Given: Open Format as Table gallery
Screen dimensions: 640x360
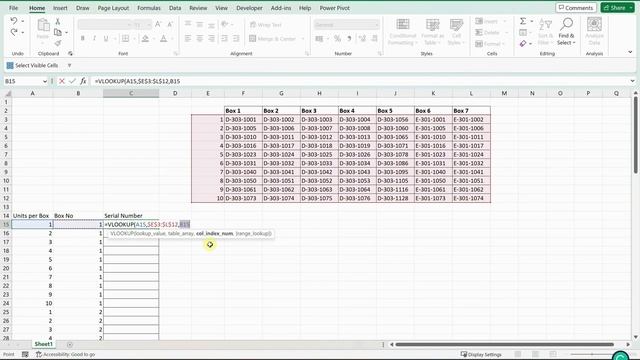Looking at the screenshot, I should pyautogui.click(x=432, y=31).
